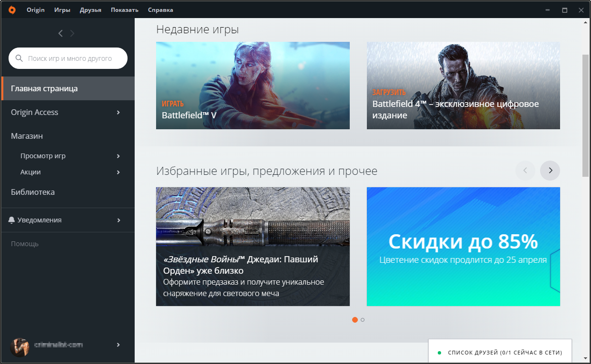Expand the Акции submenu arrow
The width and height of the screenshot is (591, 364).
pos(118,172)
